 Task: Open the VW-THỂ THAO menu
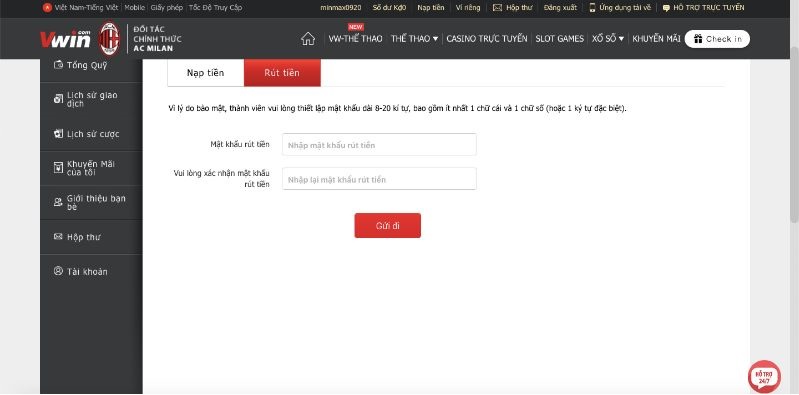tap(355, 39)
